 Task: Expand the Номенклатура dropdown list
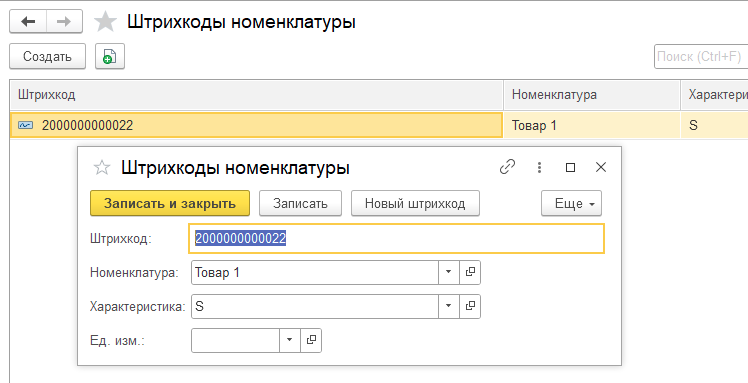(x=448, y=272)
